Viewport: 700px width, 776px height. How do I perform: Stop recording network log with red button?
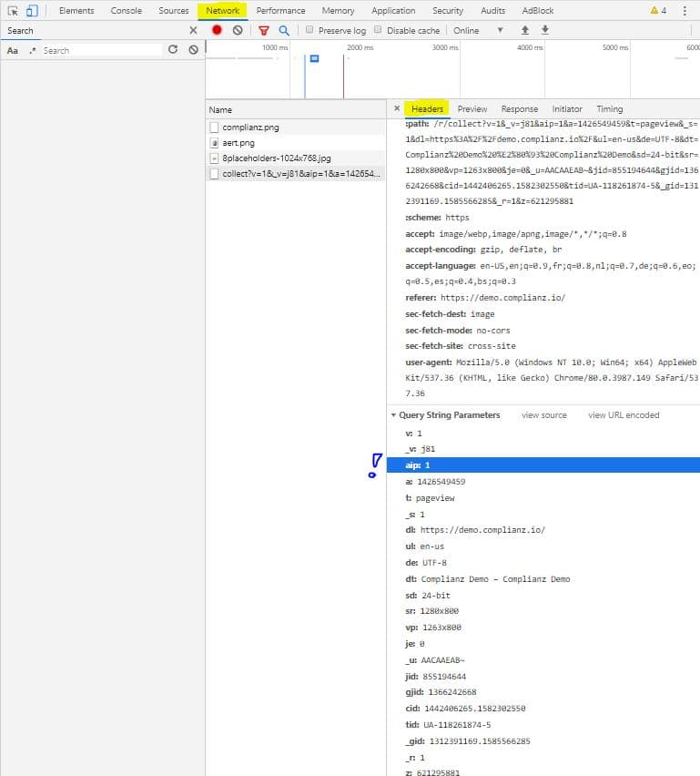click(217, 30)
